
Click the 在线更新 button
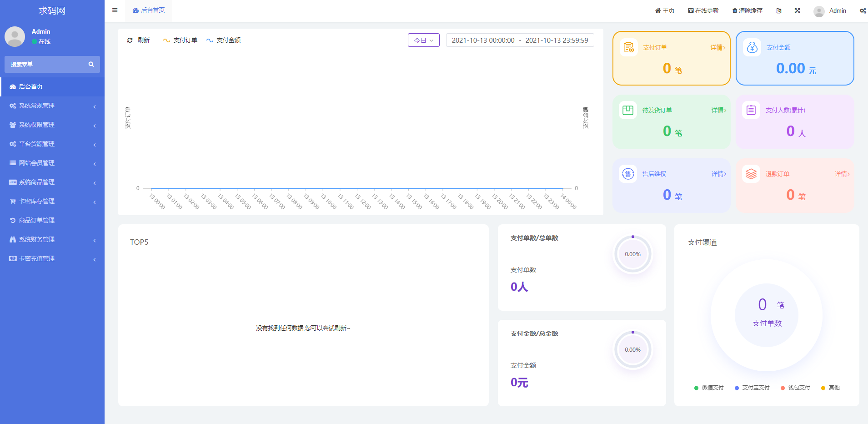point(703,10)
